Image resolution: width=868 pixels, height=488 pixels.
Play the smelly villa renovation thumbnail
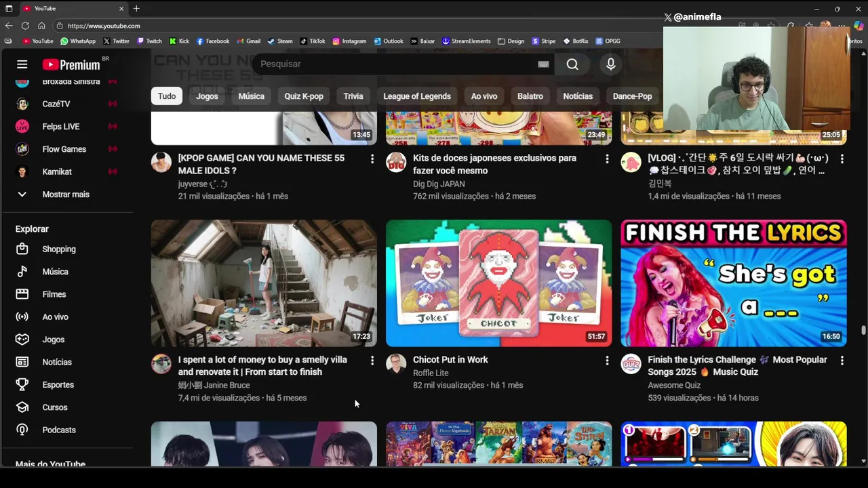click(264, 283)
